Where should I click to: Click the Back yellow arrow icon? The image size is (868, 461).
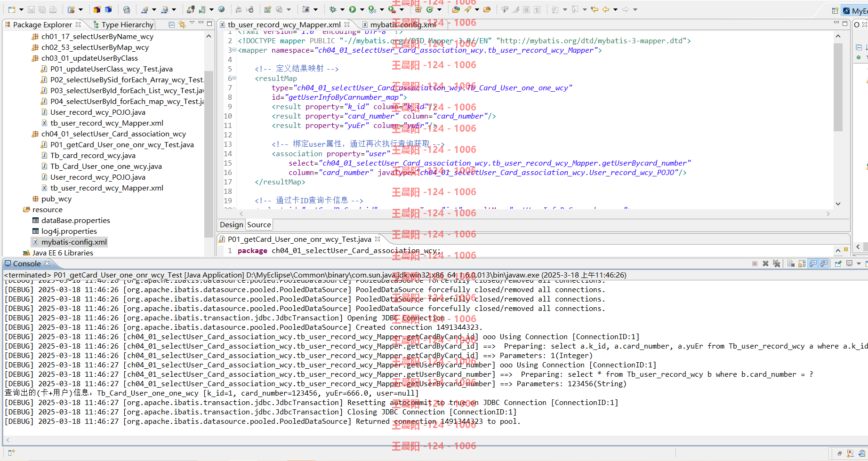coord(606,9)
